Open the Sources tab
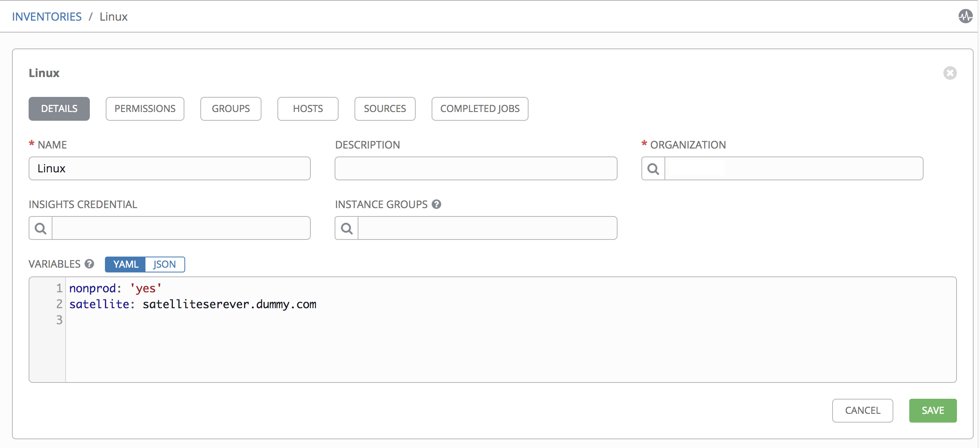Image resolution: width=980 pixels, height=448 pixels. click(385, 109)
